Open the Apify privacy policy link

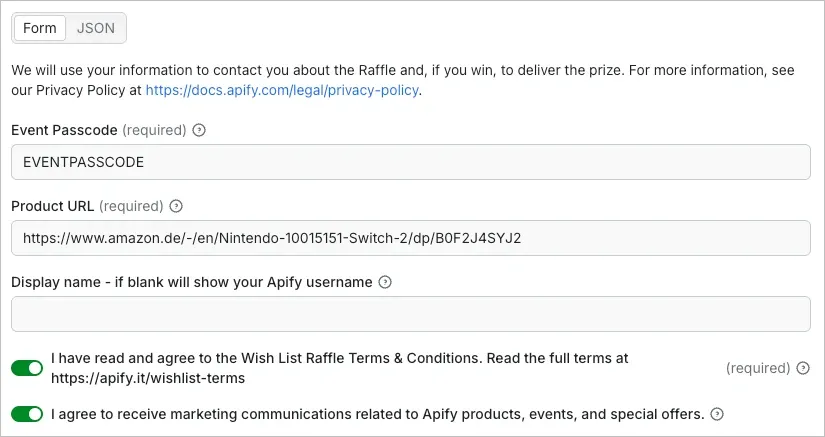coord(282,90)
